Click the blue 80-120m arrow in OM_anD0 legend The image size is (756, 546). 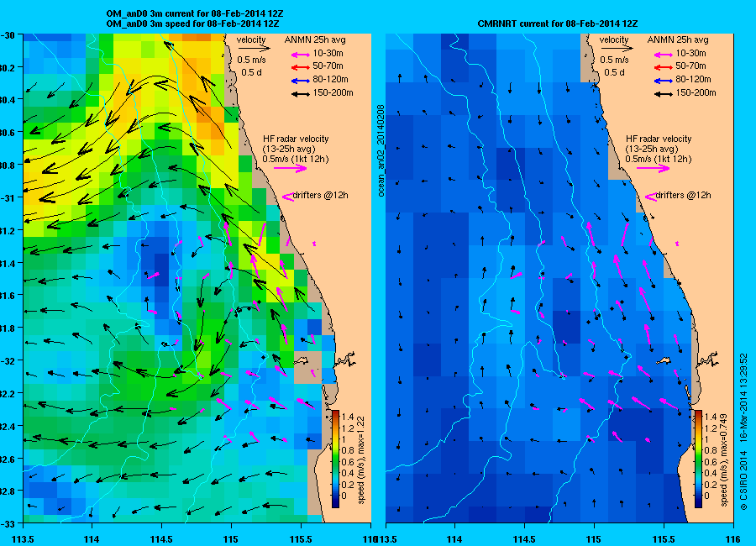(301, 80)
